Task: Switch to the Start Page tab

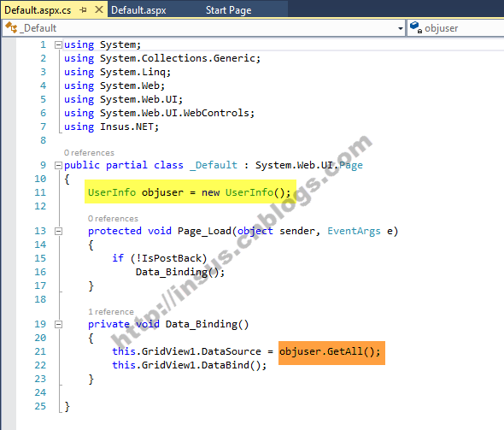Action: point(229,10)
